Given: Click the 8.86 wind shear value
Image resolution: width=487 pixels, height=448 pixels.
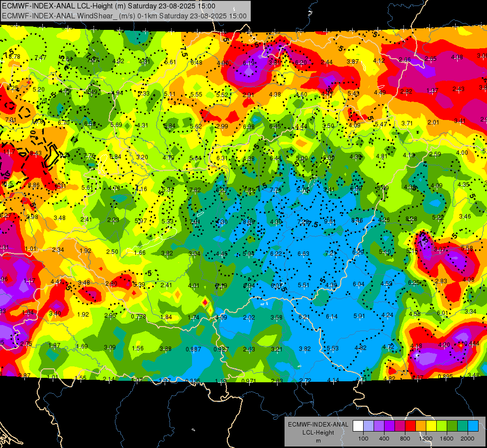Looking at the screenshot, I should (33, 185).
